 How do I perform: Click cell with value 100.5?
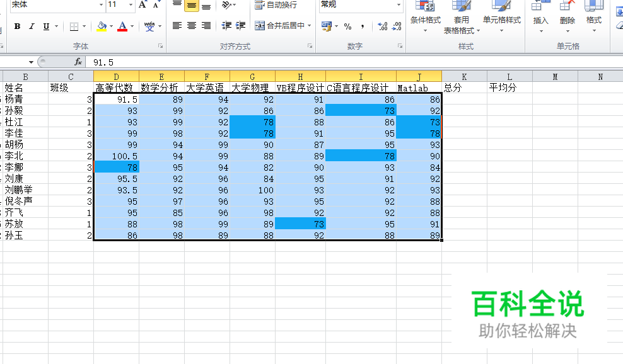116,156
